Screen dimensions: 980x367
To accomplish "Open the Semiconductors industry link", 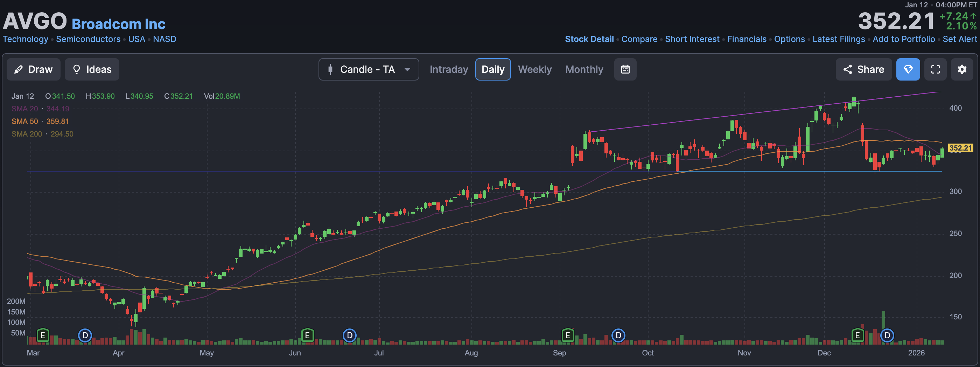I will click(x=88, y=39).
